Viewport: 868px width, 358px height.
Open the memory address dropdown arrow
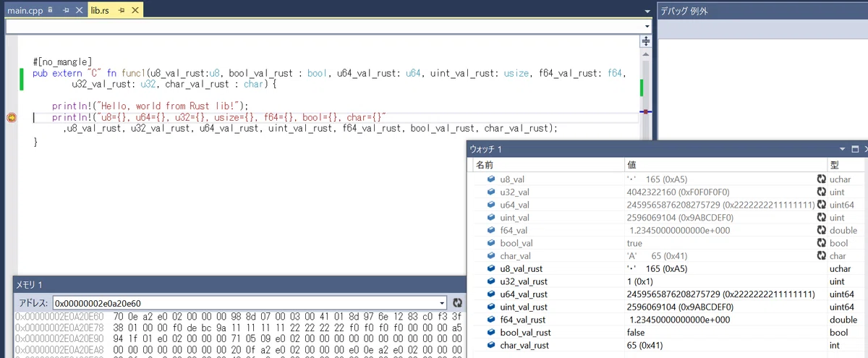coord(442,302)
